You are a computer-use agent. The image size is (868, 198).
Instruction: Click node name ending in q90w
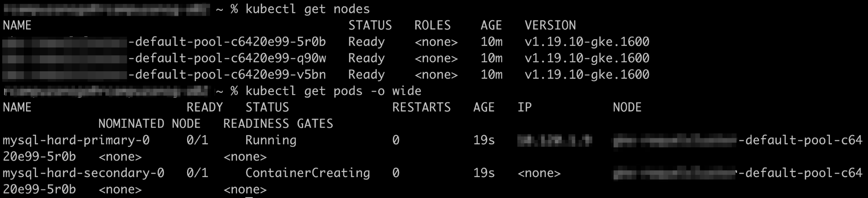click(227, 58)
